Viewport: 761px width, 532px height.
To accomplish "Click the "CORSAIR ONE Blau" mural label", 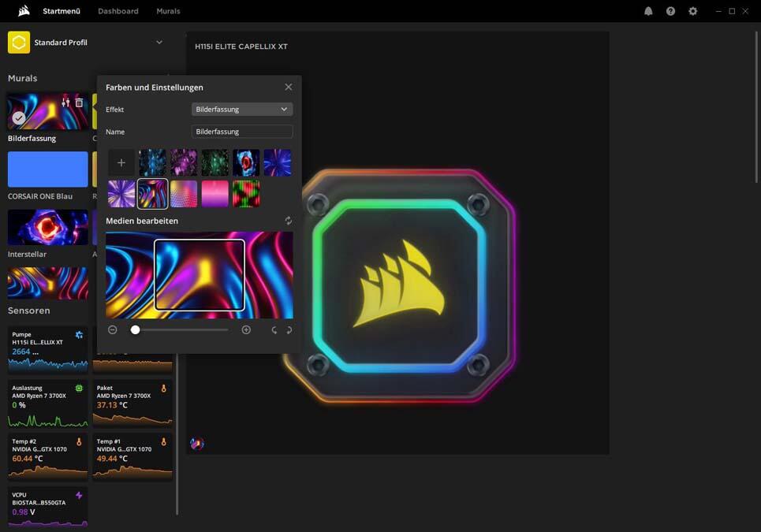I will click(x=40, y=196).
